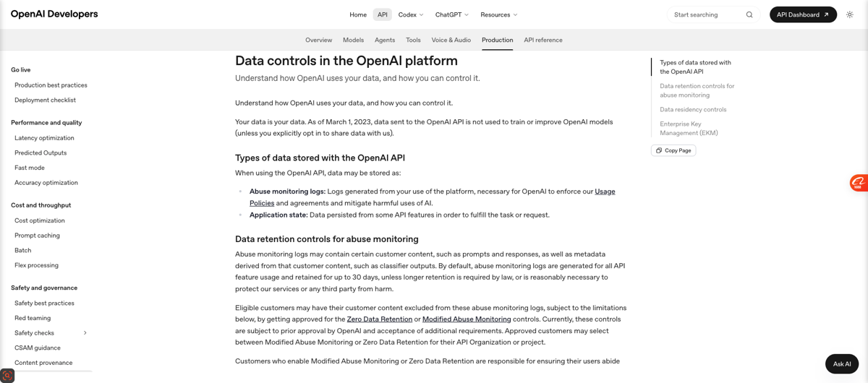Viewport: 868px width, 383px height.
Task: Toggle the light/dark theme sun icon
Action: [x=850, y=14]
